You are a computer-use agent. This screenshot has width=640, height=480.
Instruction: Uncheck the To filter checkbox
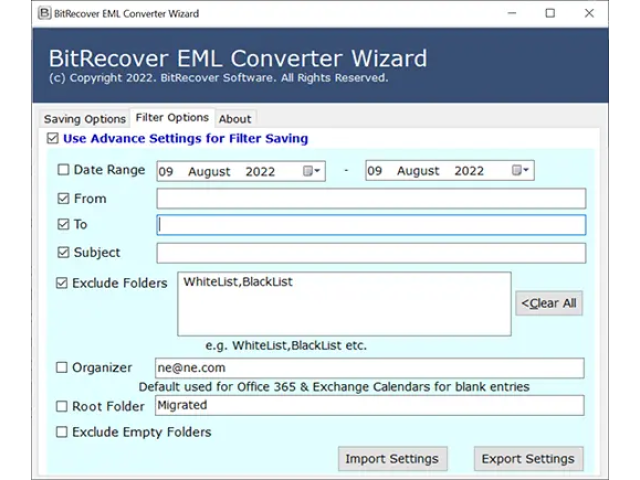click(64, 225)
